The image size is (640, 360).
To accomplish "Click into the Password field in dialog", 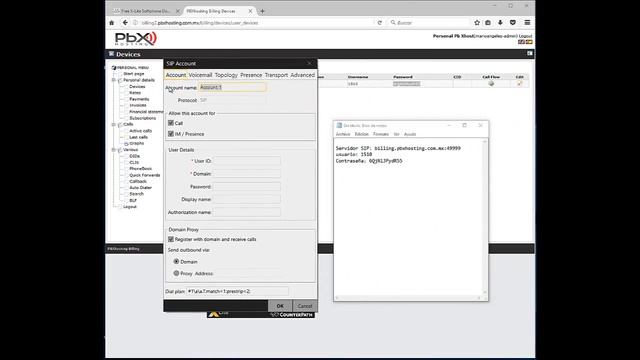I will 247,187.
